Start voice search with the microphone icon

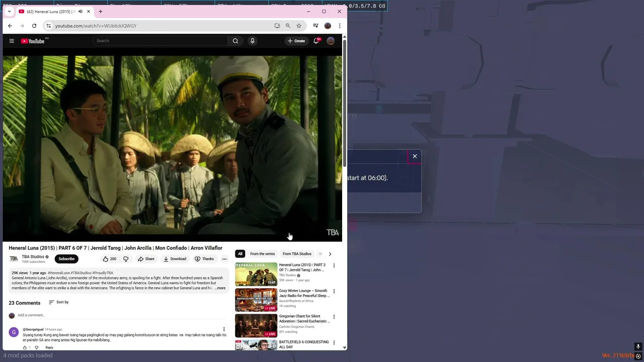[253, 41]
